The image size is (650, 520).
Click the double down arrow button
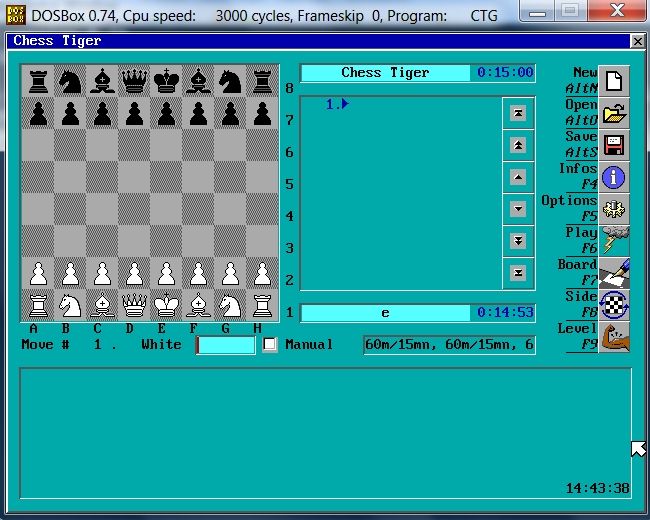coord(518,241)
